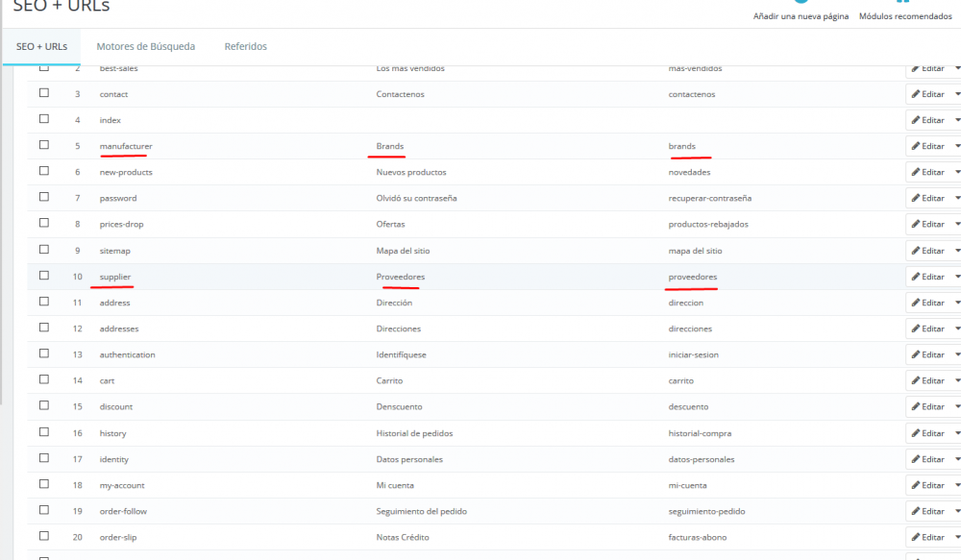The width and height of the screenshot is (961, 560).
Task: Click the pencil icon in the my-account row
Action: (x=916, y=485)
